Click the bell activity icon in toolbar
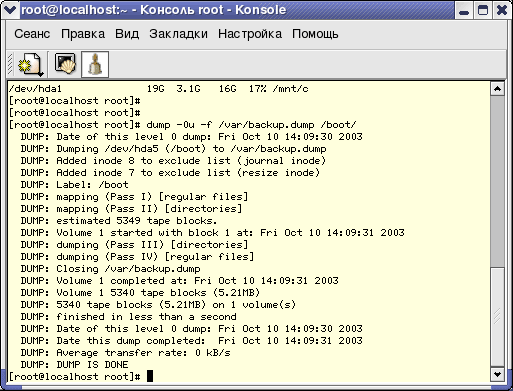Viewport: 513px width, 391px height. (x=95, y=64)
